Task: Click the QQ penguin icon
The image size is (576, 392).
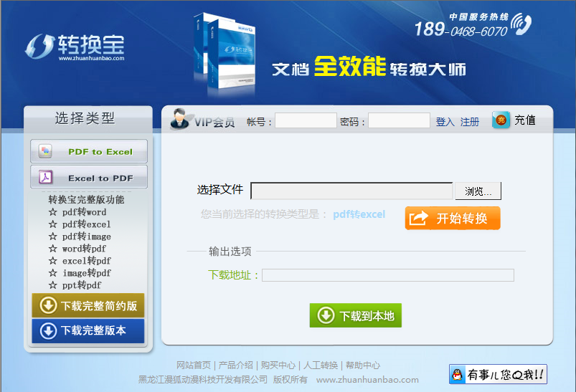Action: tap(457, 374)
